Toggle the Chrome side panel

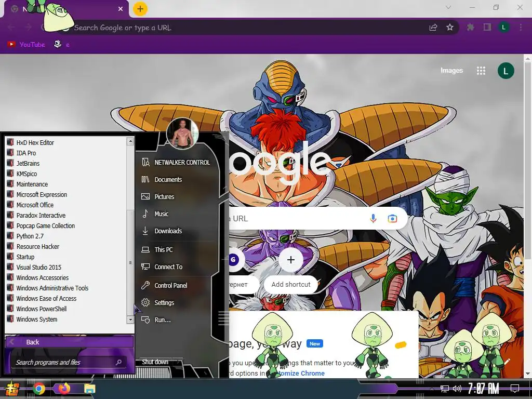tap(487, 27)
